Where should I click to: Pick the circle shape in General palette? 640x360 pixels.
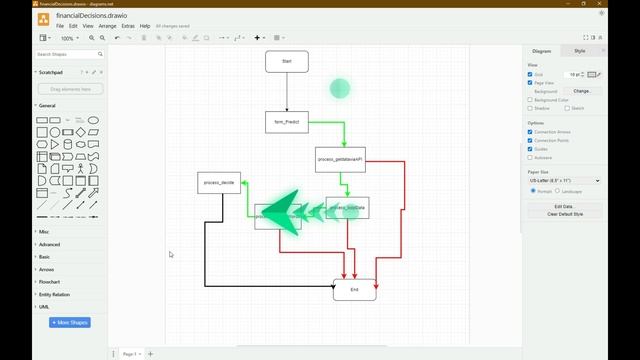tap(55, 132)
